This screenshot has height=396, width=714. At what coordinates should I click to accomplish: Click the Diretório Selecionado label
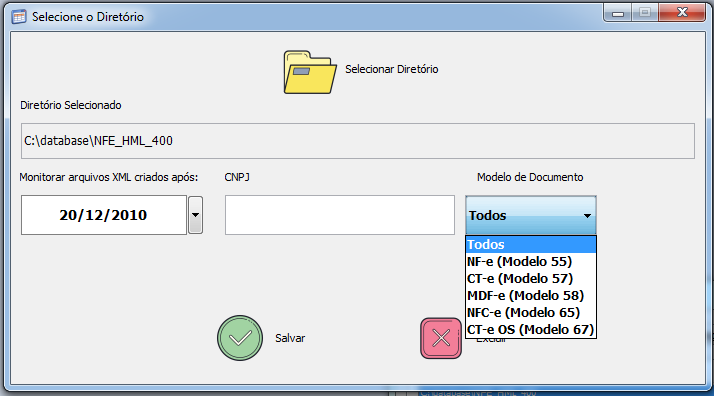click(71, 105)
